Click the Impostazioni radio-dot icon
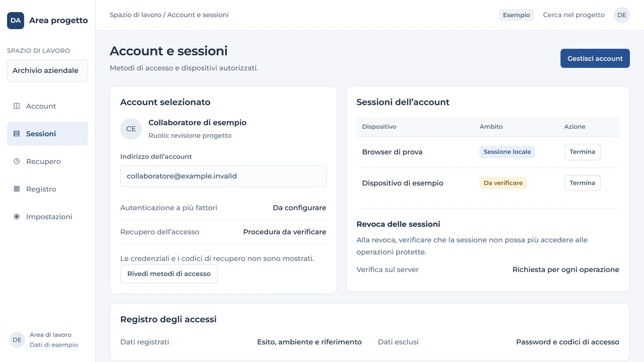 (17, 217)
